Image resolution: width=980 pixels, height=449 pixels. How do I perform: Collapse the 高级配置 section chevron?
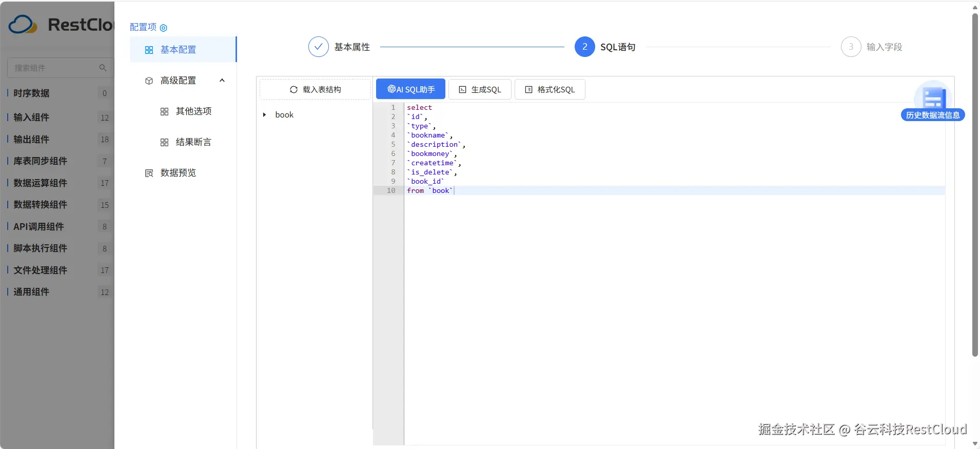click(x=222, y=81)
